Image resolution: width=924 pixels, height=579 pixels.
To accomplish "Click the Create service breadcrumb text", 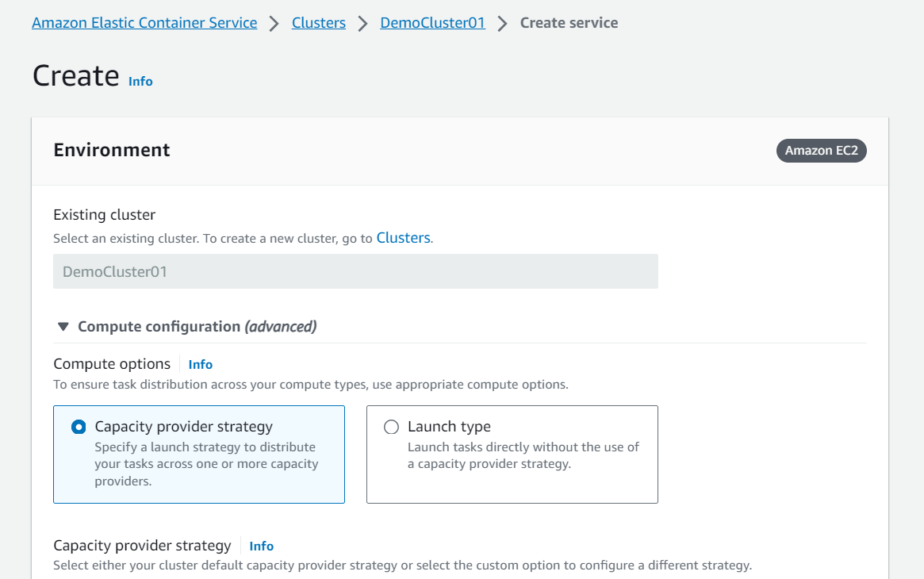I will [569, 23].
